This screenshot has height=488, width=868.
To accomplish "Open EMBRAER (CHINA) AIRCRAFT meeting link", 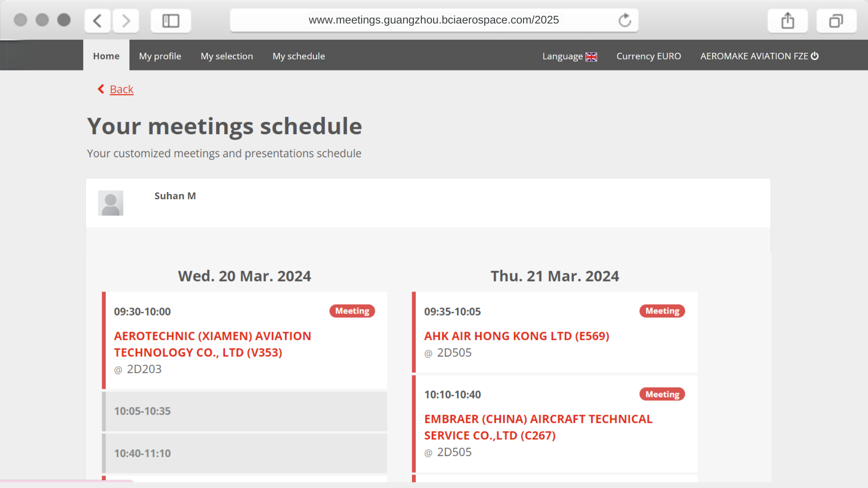I will [538, 427].
